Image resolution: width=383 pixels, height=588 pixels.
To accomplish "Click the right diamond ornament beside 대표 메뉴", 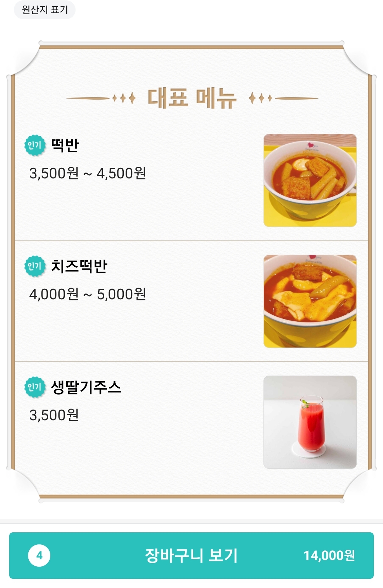I will pos(260,98).
